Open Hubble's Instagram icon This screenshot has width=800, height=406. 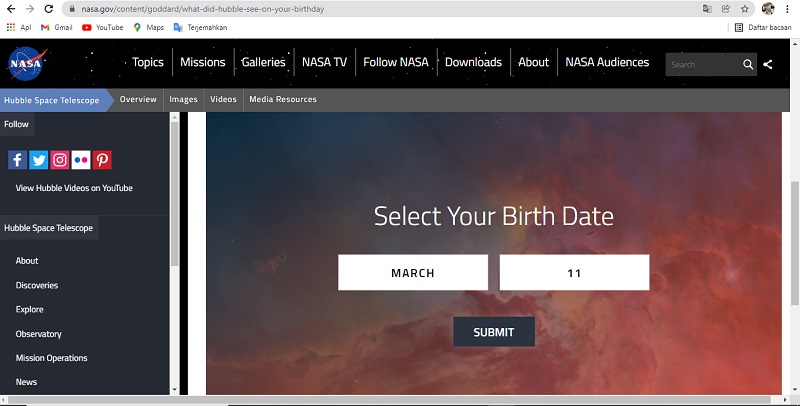pos(60,160)
